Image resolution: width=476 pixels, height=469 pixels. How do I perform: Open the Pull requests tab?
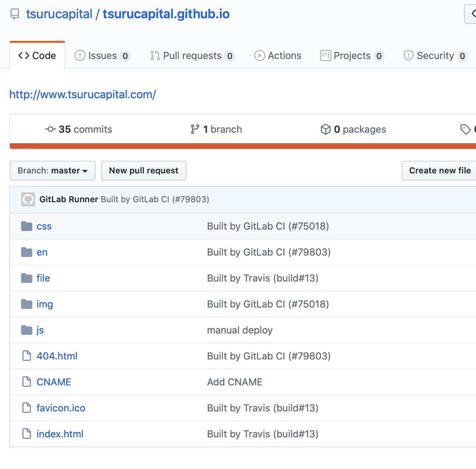192,56
